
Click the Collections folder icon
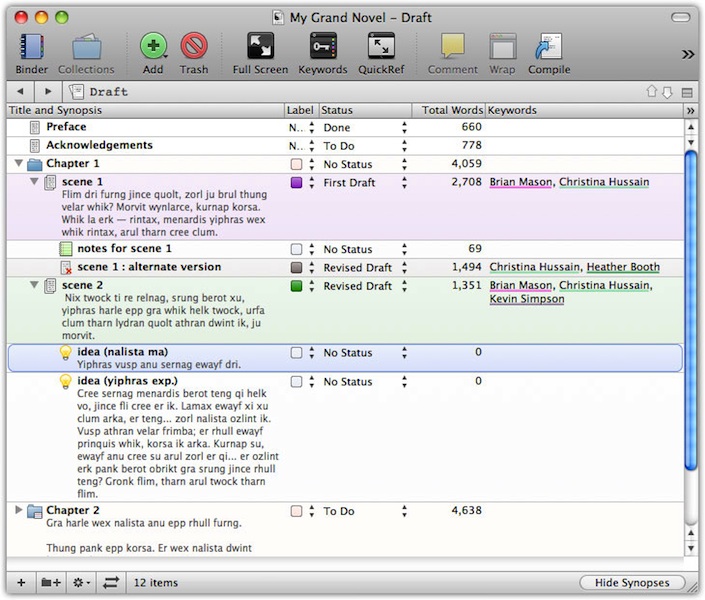[x=86, y=46]
